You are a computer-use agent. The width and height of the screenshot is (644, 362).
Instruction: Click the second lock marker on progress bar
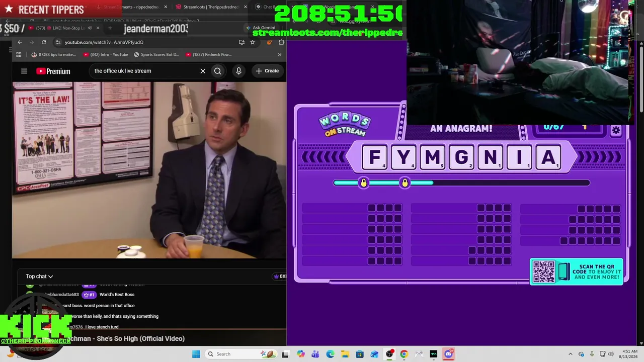405,183
